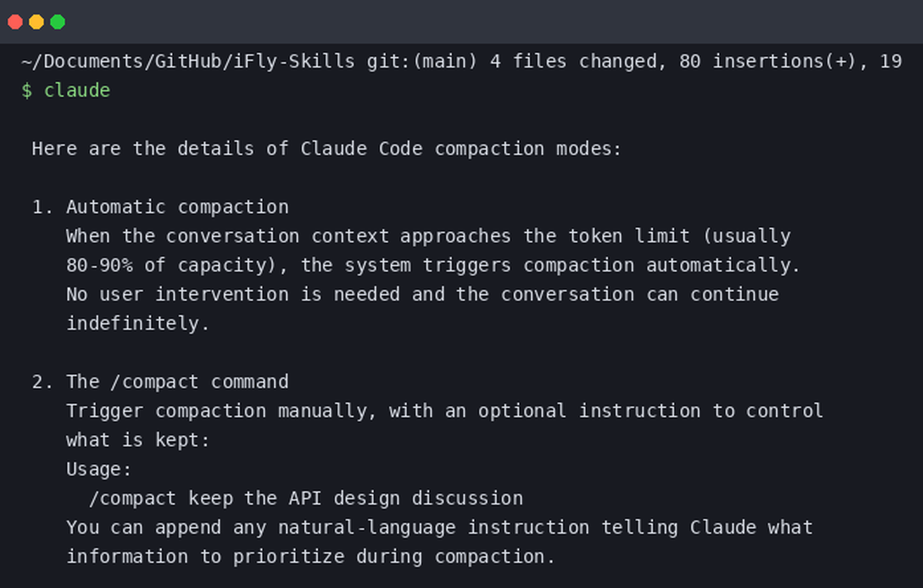Click the '80-90% of capacity' text

coord(171,266)
